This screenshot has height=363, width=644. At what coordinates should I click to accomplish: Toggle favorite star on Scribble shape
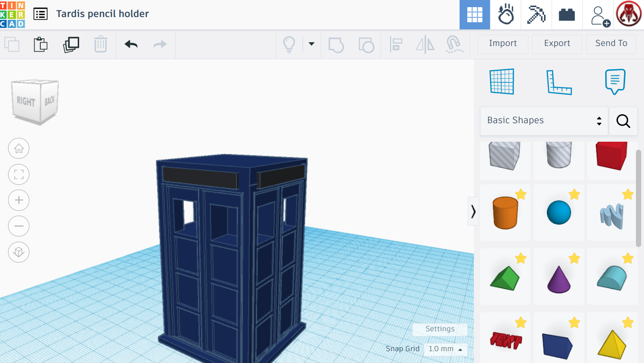[628, 194]
